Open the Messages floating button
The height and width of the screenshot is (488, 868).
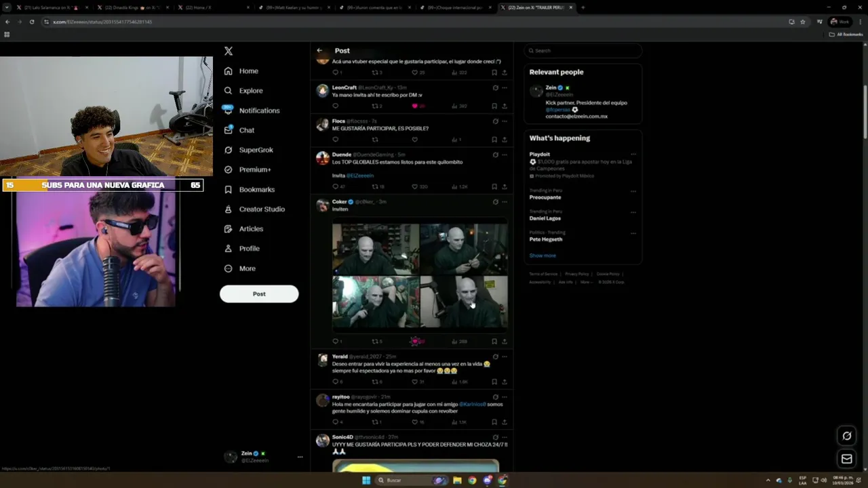pos(846,459)
